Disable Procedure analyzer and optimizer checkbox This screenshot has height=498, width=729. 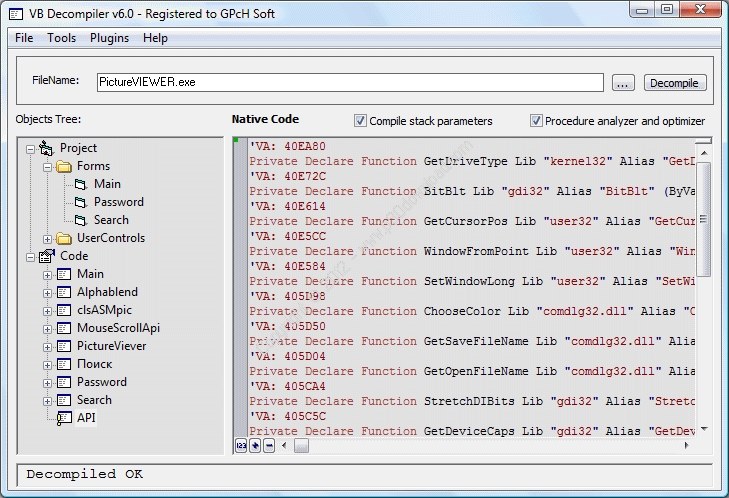536,121
